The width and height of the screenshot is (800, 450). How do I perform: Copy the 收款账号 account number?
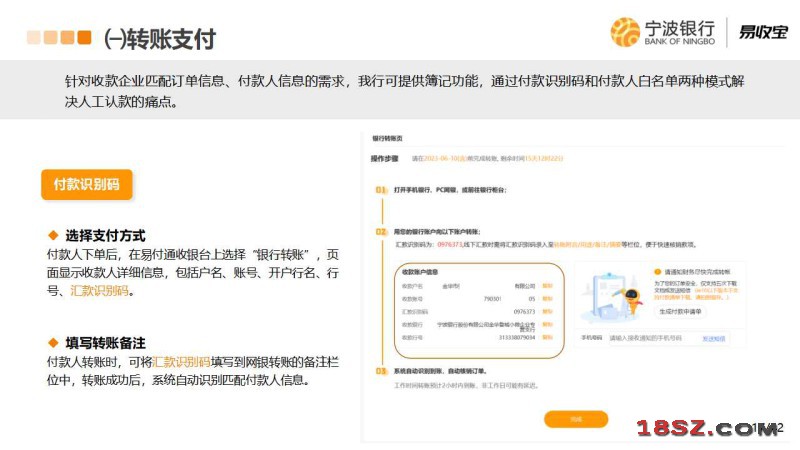(x=547, y=298)
